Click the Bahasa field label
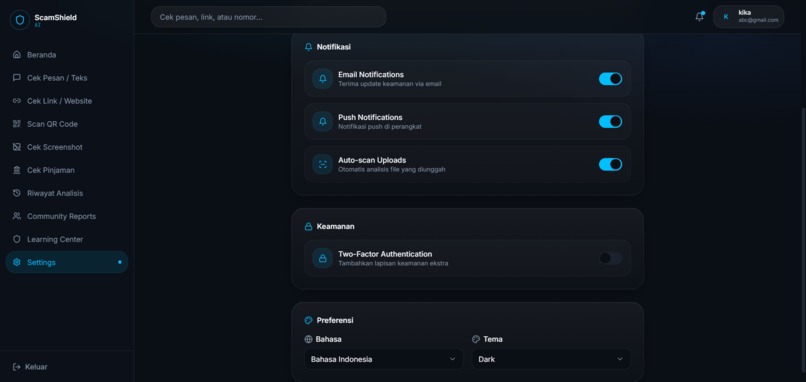This screenshot has width=806, height=382. (x=328, y=339)
